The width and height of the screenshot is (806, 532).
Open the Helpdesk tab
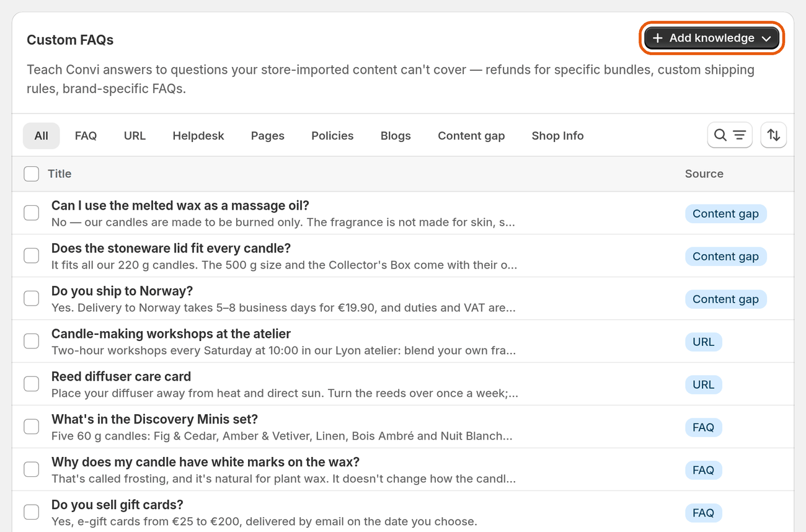click(198, 136)
